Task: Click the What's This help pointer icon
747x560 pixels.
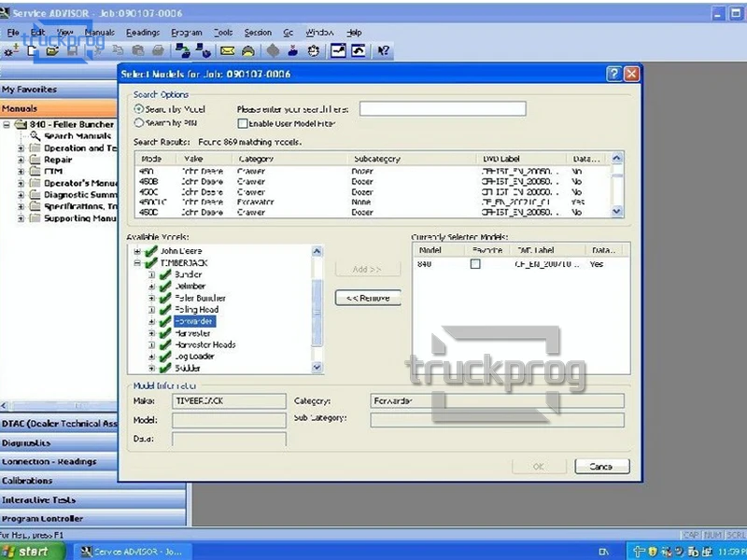Action: (x=383, y=50)
